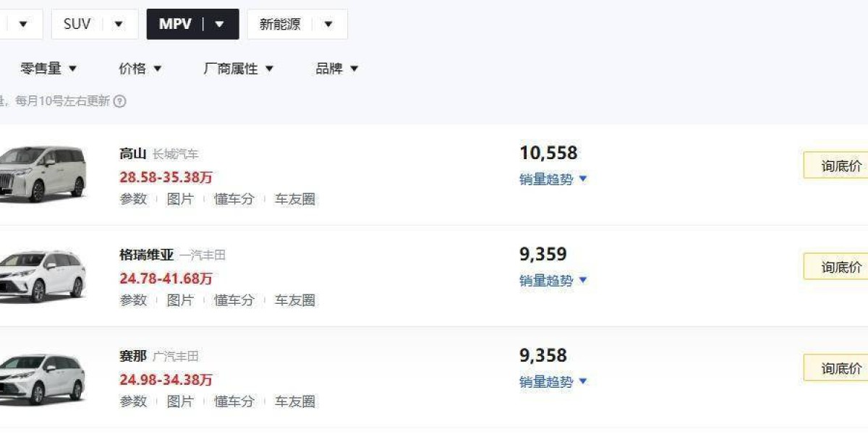
Task: Click the 高山 car thumbnail image
Action: [42, 174]
